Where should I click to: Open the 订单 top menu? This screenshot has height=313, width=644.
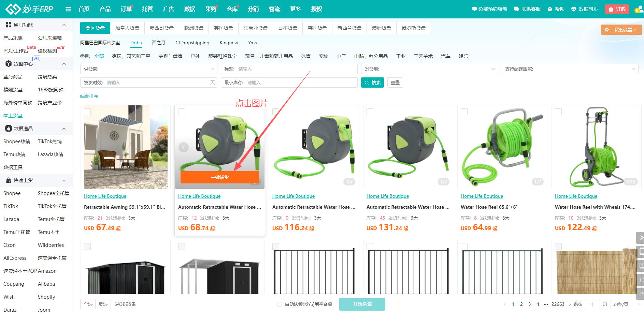coord(126,9)
